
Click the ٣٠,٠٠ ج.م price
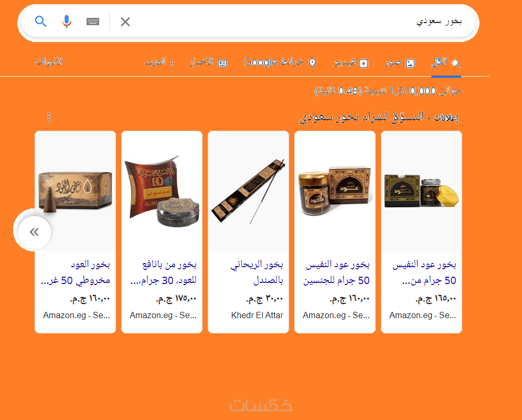pos(264,299)
